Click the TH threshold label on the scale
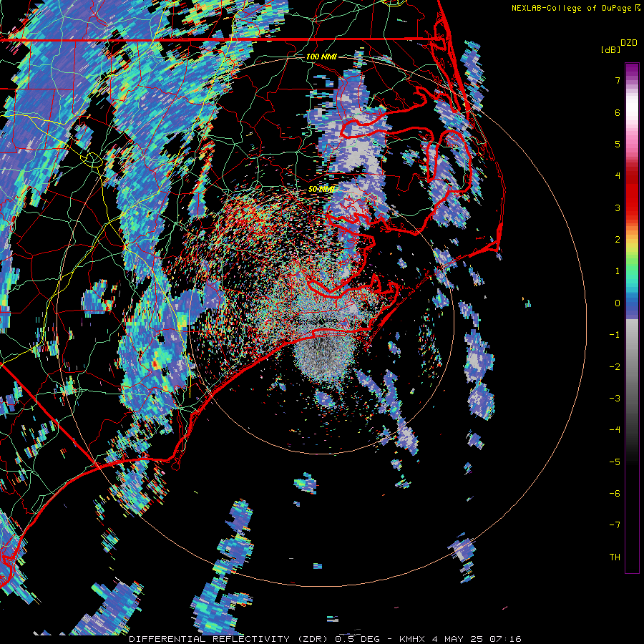 pyautogui.click(x=615, y=557)
